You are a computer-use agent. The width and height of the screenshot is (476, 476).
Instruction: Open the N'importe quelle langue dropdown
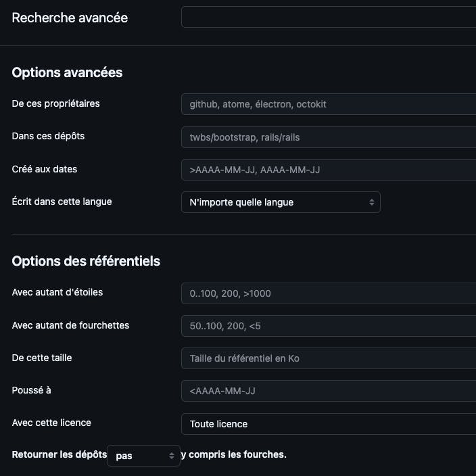(281, 202)
